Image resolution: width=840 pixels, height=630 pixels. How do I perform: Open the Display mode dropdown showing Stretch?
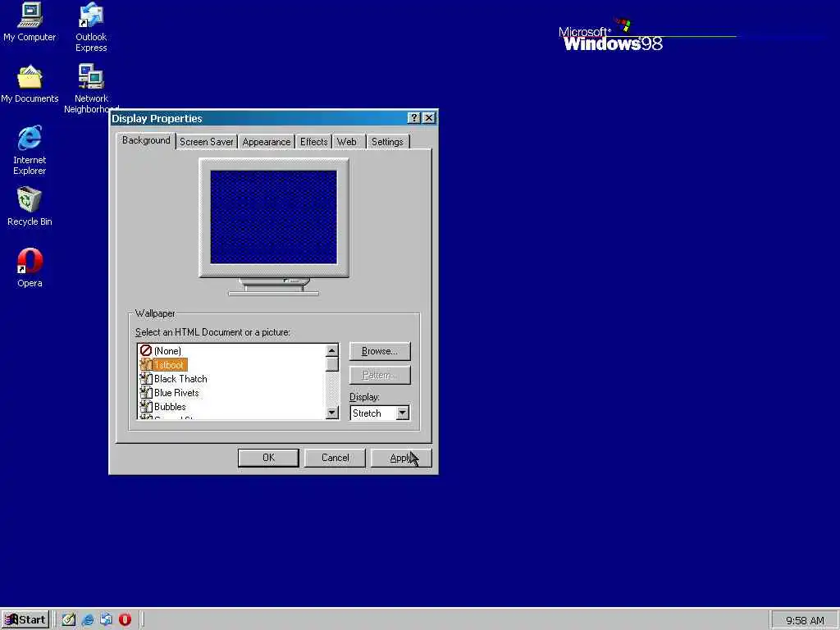point(380,413)
